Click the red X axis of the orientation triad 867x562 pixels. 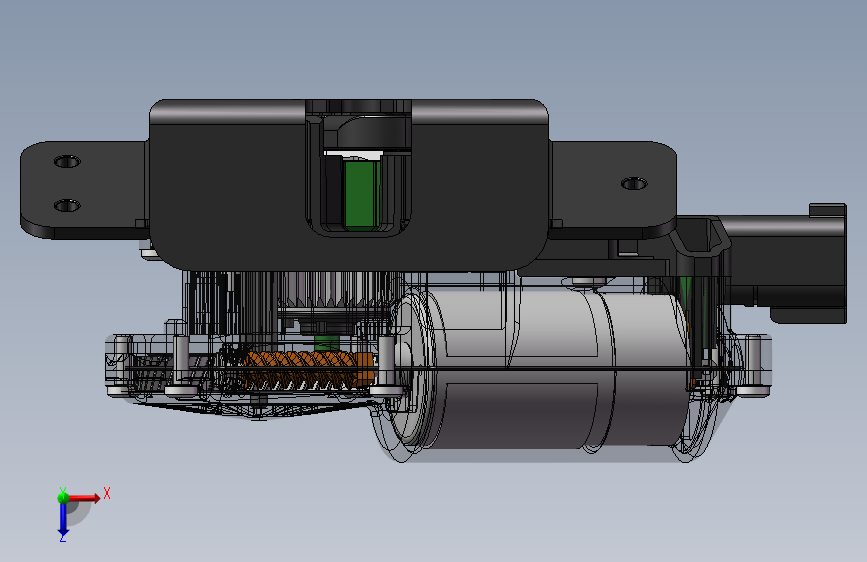click(84, 498)
